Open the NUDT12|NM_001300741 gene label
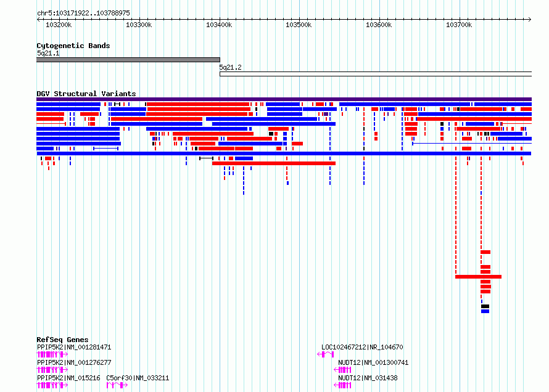 coord(373,362)
